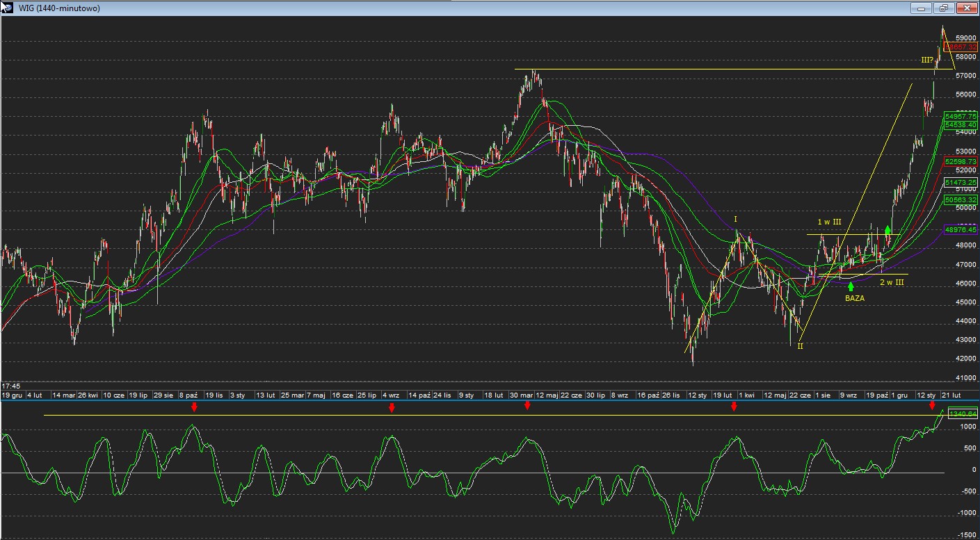Click the white 51473.25 average label
The image size is (980, 540).
point(961,182)
